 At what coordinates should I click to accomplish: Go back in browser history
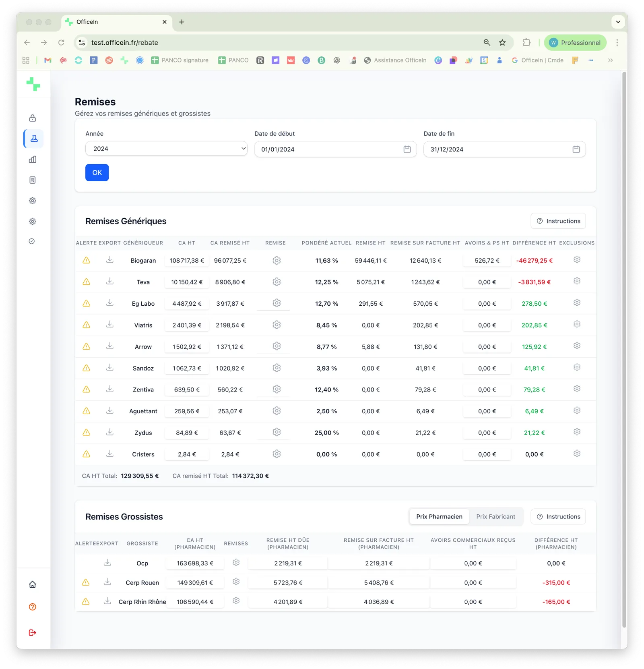[x=27, y=42]
